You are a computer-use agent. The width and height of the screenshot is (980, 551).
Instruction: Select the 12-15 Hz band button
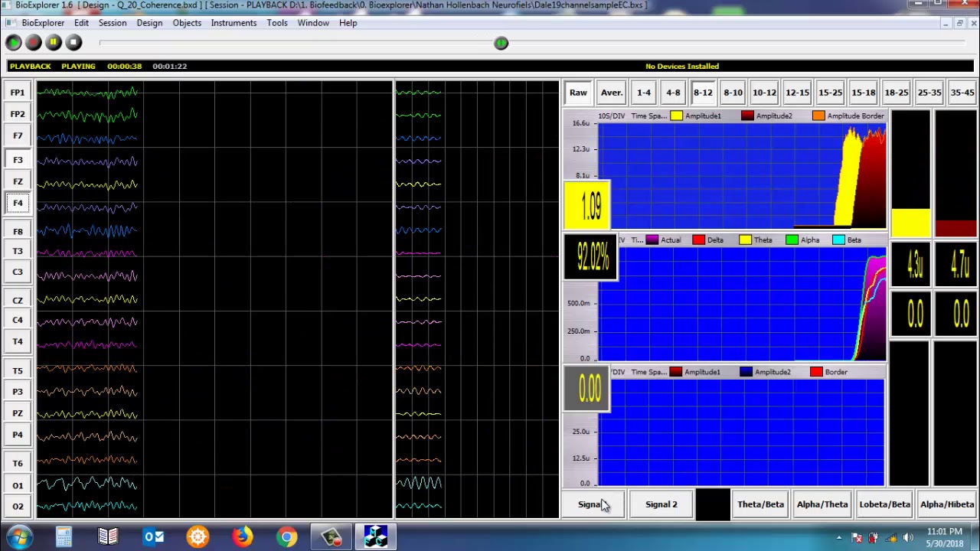[x=797, y=93]
